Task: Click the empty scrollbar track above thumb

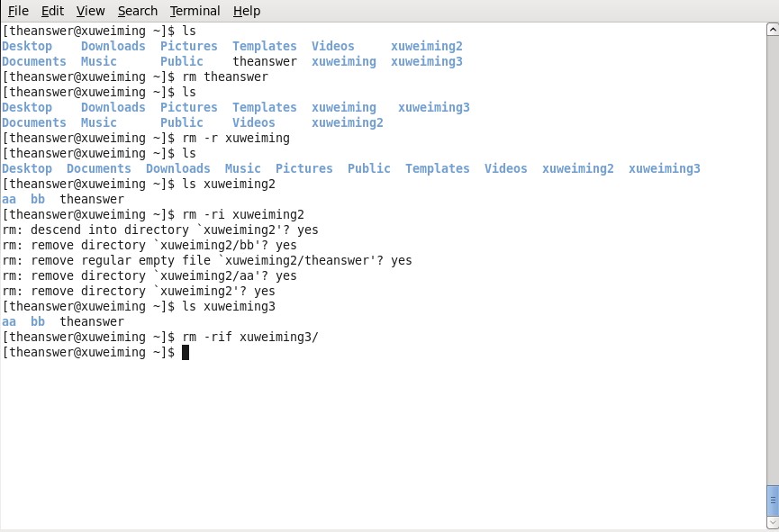Action: click(773, 260)
